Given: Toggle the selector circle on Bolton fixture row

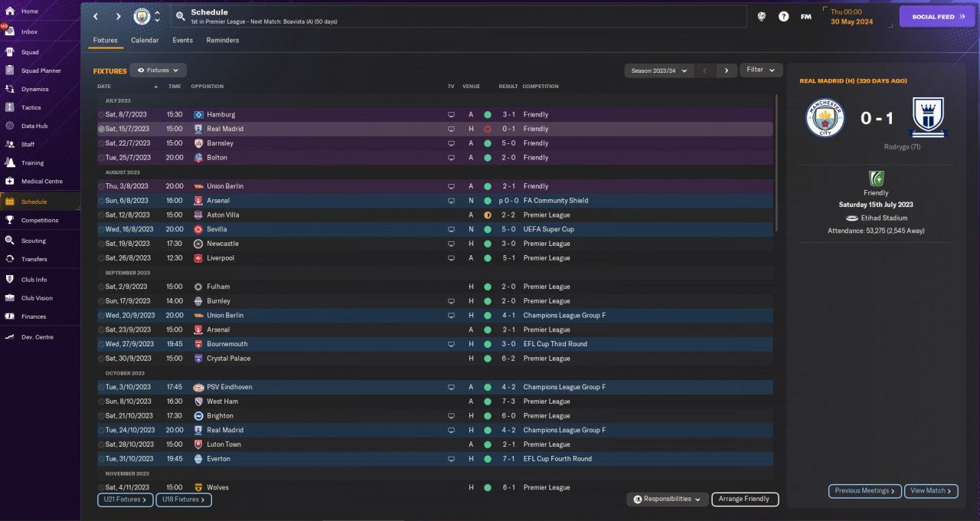Looking at the screenshot, I should [101, 158].
